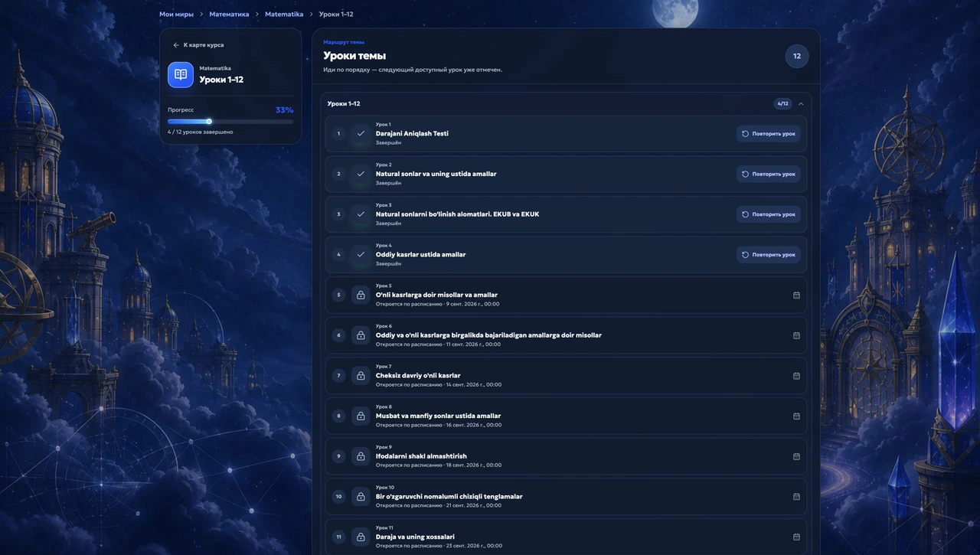
Task: Click the completed checkmark for Darajani Aniqlash Testi
Action: coord(361,133)
